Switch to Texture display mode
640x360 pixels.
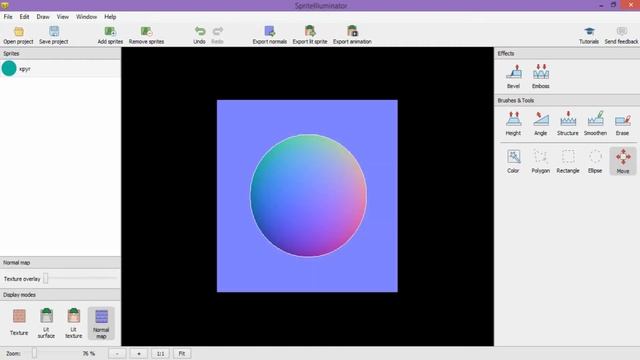click(x=19, y=322)
